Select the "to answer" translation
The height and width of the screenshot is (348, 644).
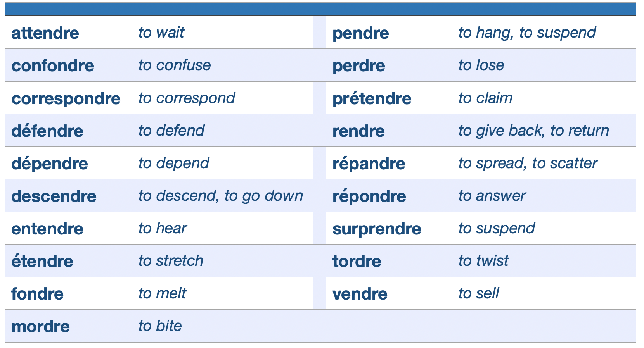pyautogui.click(x=492, y=196)
